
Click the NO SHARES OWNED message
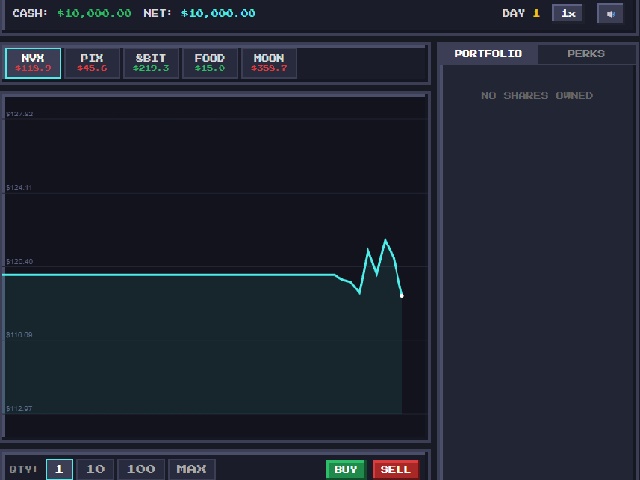[537, 96]
